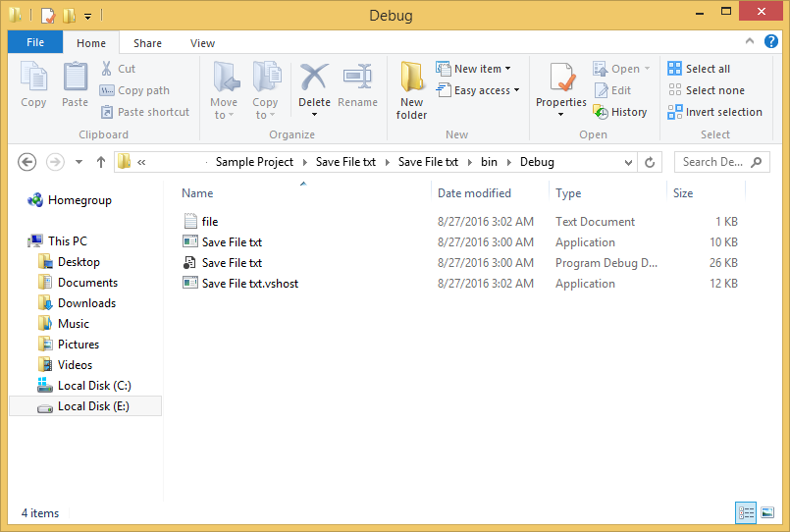Open Videos in the sidebar
The image size is (790, 532).
(x=65, y=365)
